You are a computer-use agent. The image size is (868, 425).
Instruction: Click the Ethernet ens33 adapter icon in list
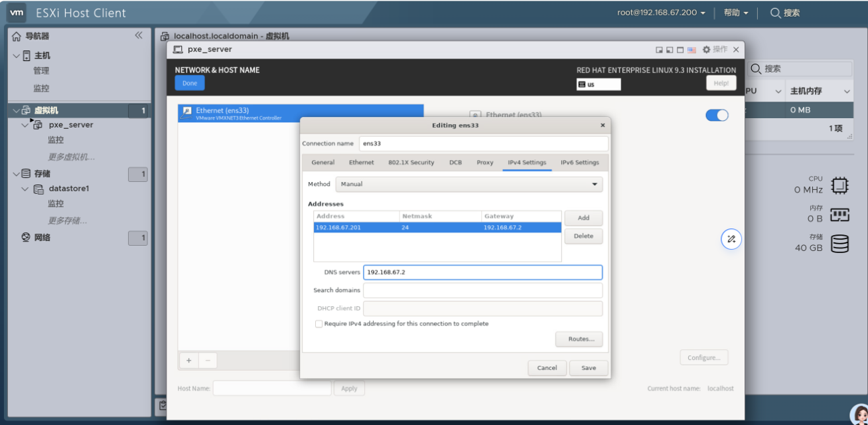(x=187, y=114)
